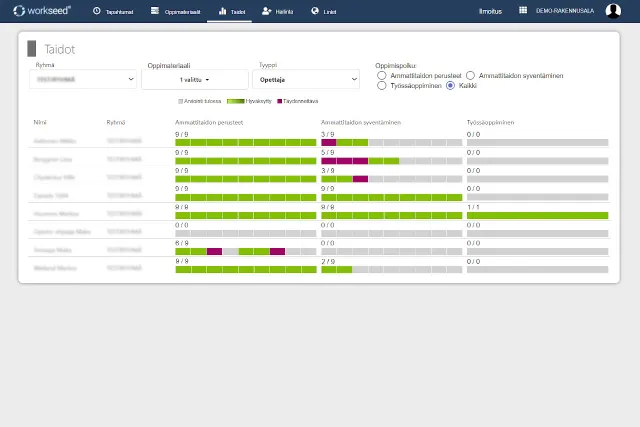
Task: Click the Työssäoppiminen column header
Action: tap(490, 122)
